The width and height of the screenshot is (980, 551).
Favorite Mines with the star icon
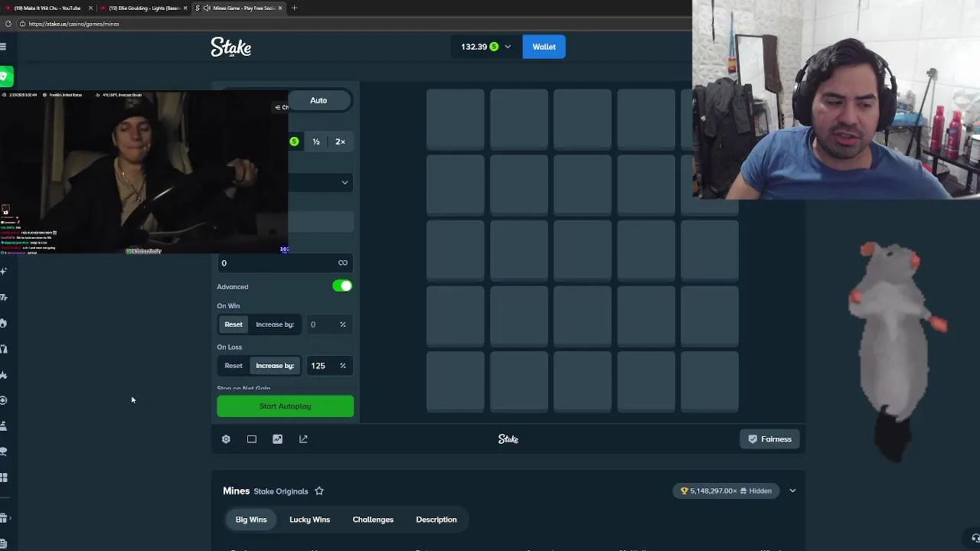tap(319, 491)
